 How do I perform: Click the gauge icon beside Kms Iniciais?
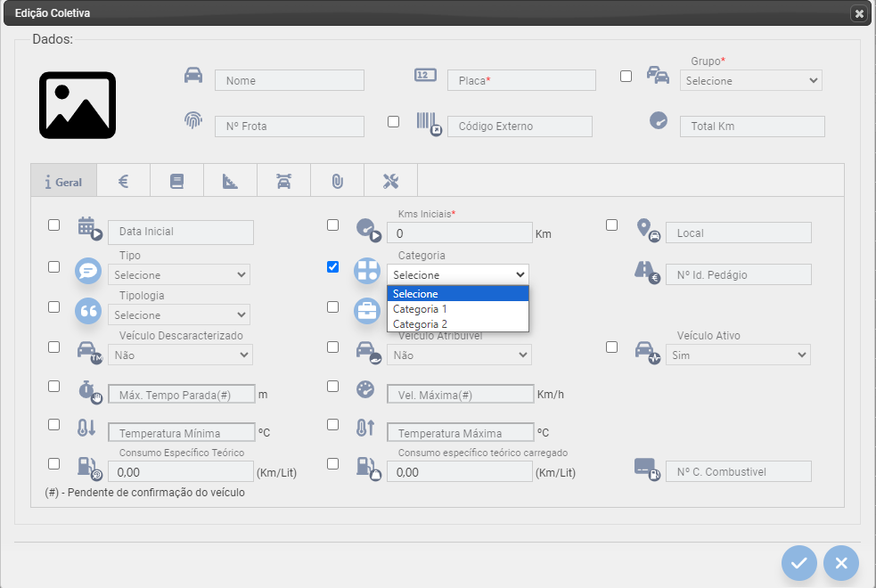point(369,230)
